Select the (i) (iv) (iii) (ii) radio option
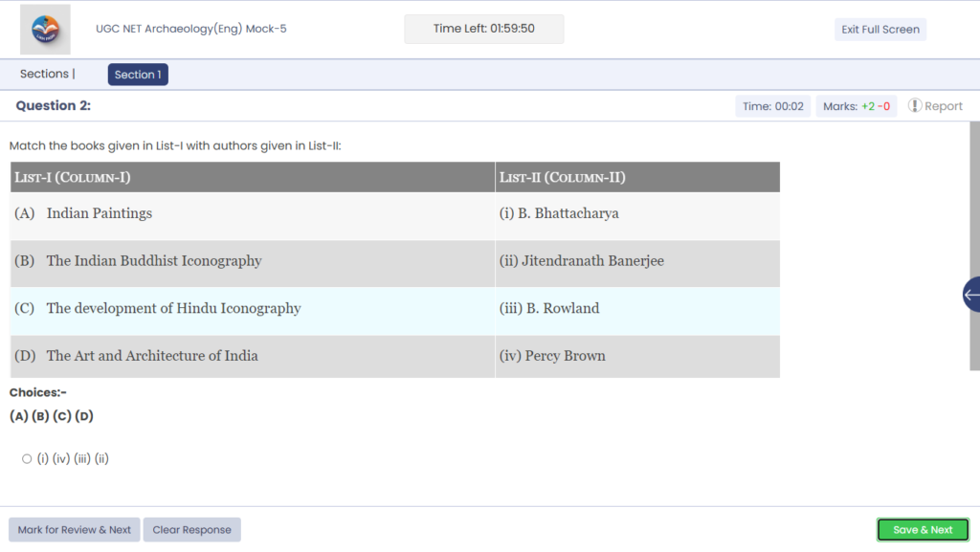This screenshot has height=552, width=980. (x=27, y=459)
